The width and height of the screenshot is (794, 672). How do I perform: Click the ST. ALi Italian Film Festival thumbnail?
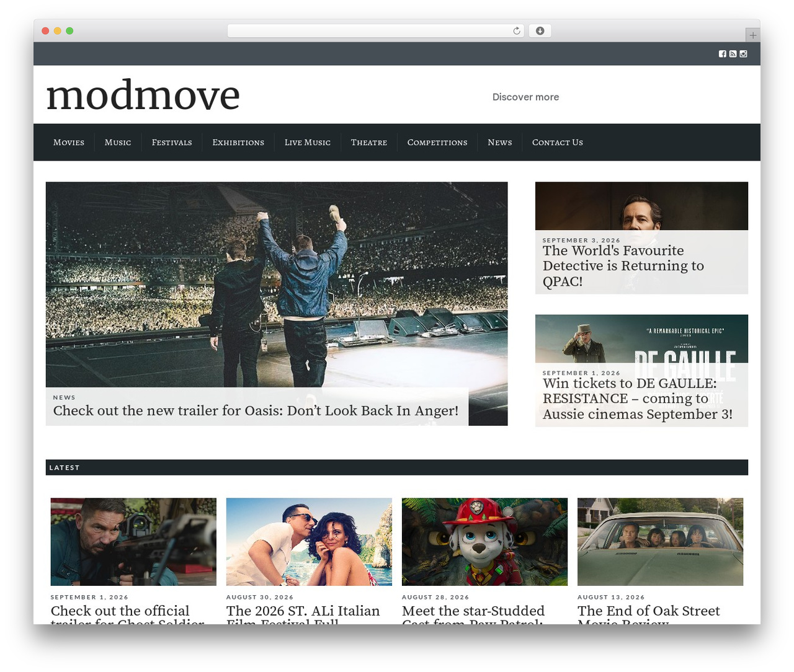pos(309,542)
